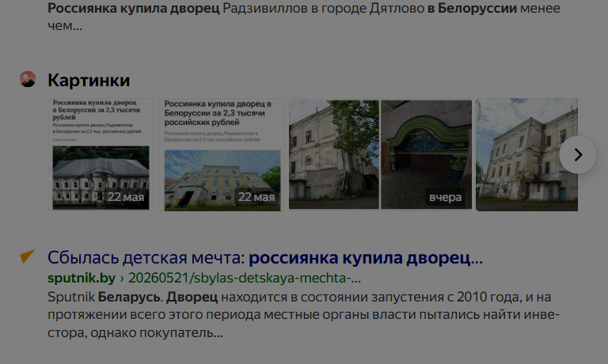Open thumbnail labeled вчера with green arch
Screen dimensions: 608x364
[x=427, y=154]
